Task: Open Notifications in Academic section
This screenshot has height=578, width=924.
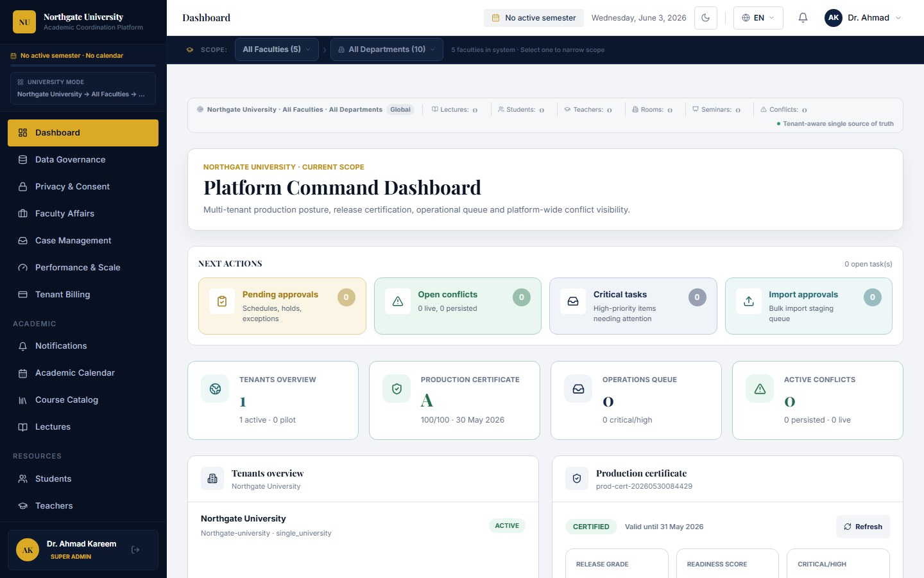Action: point(83,346)
